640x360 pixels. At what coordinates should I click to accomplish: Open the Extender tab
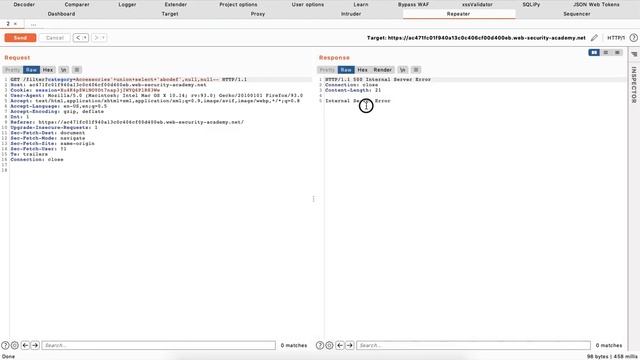(x=176, y=4)
